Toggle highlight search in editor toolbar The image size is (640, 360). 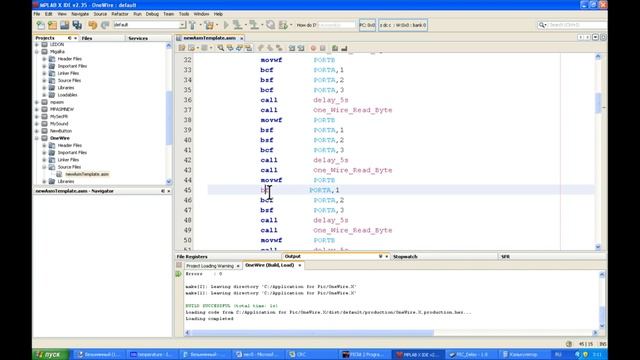(x=249, y=48)
